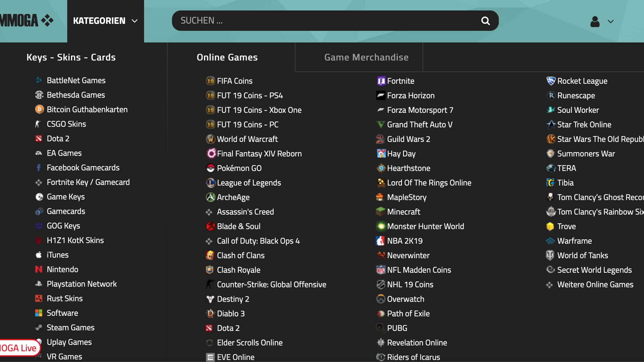
Task: Open FUT 19 Coins - PS4
Action: [x=250, y=95]
